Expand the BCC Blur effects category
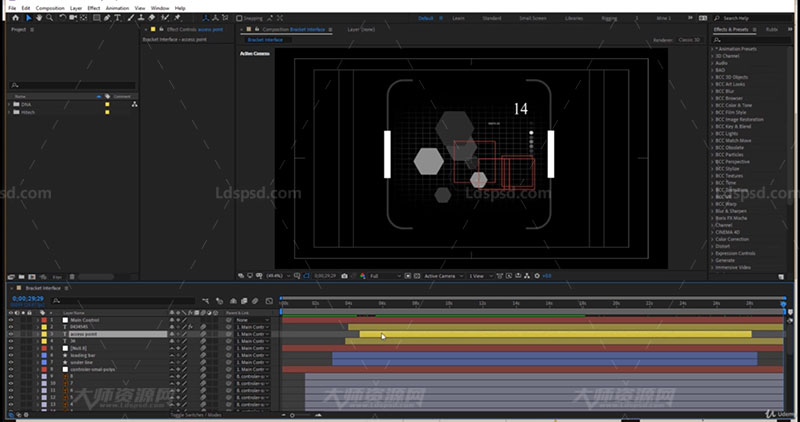Image resolution: width=800 pixels, height=422 pixels. (713, 91)
